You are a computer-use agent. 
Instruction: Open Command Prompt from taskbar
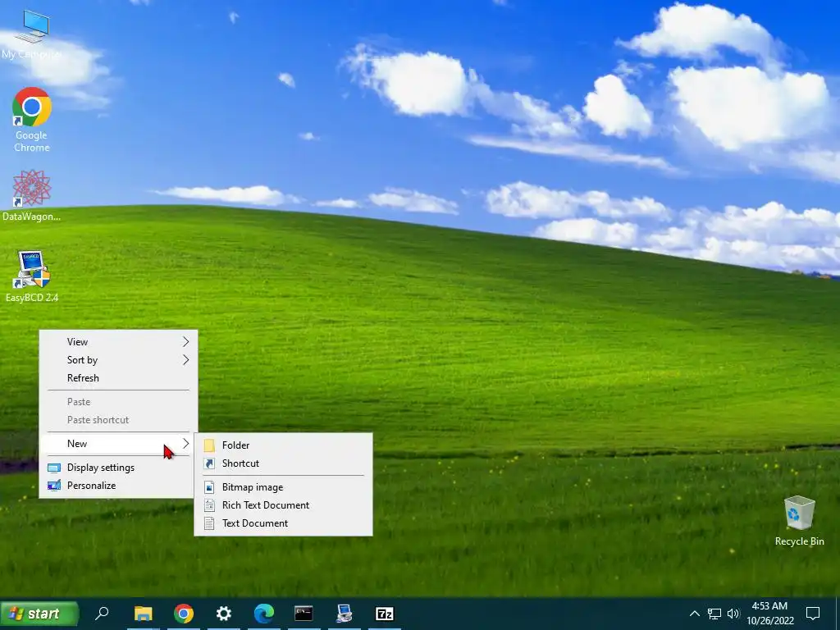tap(304, 614)
